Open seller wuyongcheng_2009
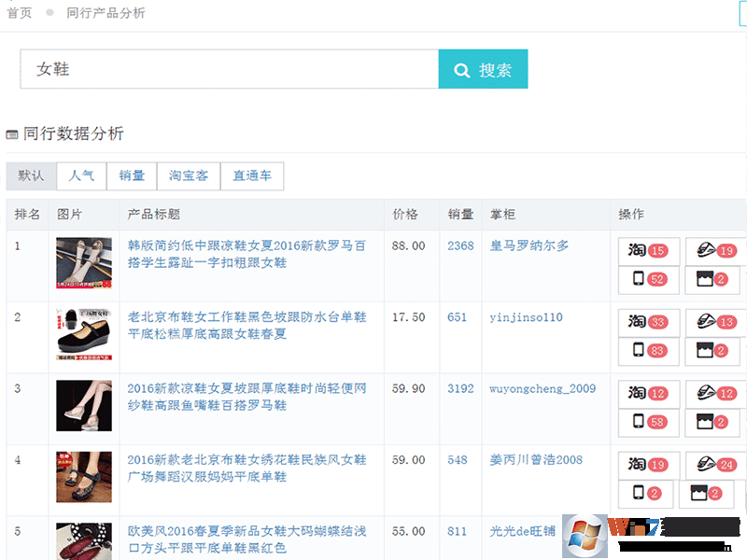747x560 pixels. [543, 389]
